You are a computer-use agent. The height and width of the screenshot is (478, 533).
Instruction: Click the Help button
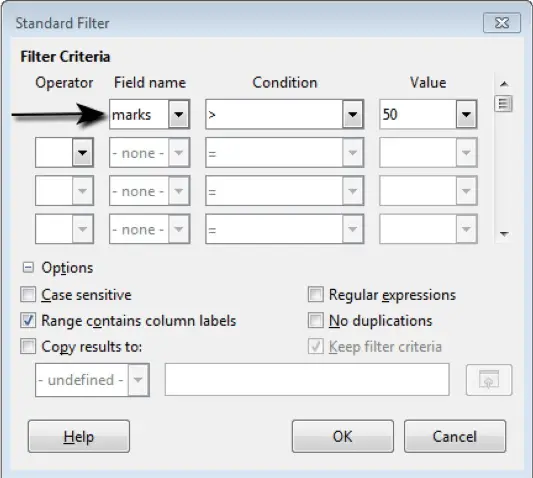(x=79, y=437)
